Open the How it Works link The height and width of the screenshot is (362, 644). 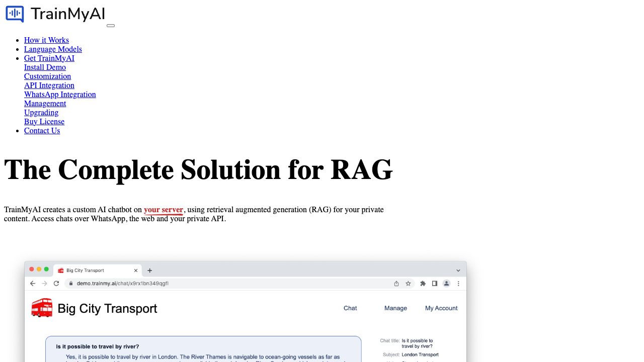click(x=46, y=40)
